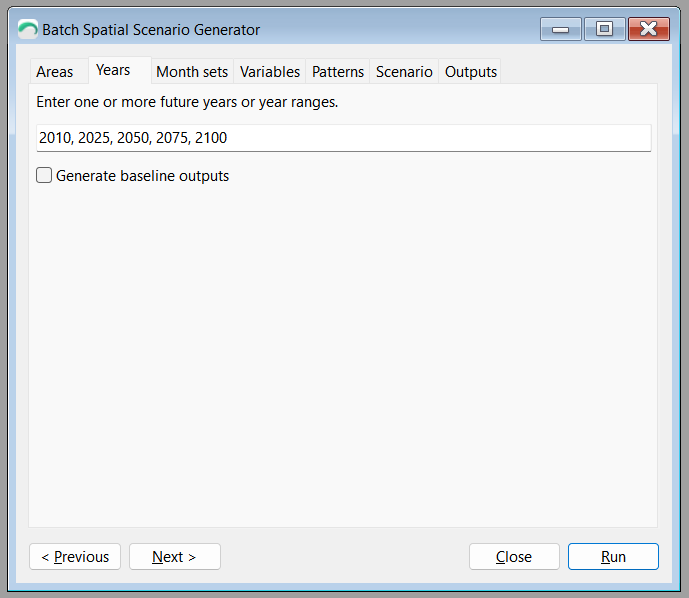
Task: Open the Patterns tab
Action: [x=338, y=71]
